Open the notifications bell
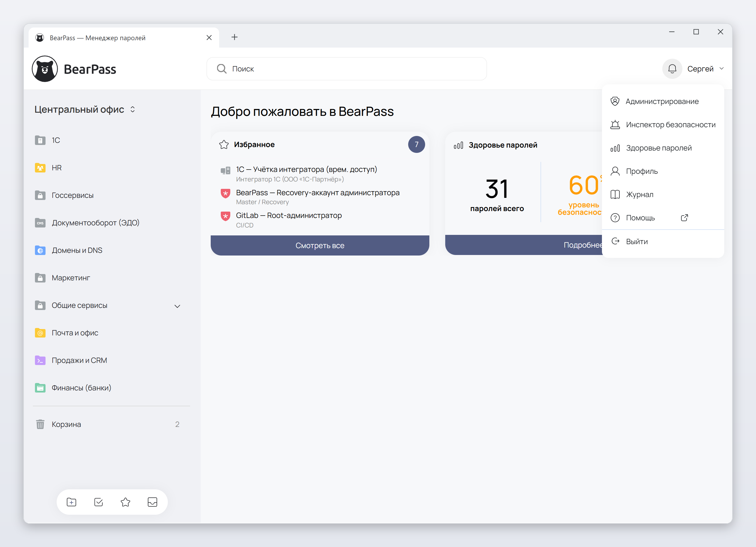Screen dimensions: 756x547 [672, 69]
